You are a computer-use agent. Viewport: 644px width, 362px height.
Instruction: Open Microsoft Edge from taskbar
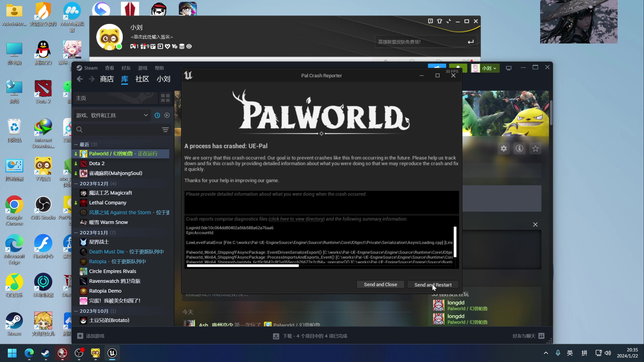tap(29, 353)
